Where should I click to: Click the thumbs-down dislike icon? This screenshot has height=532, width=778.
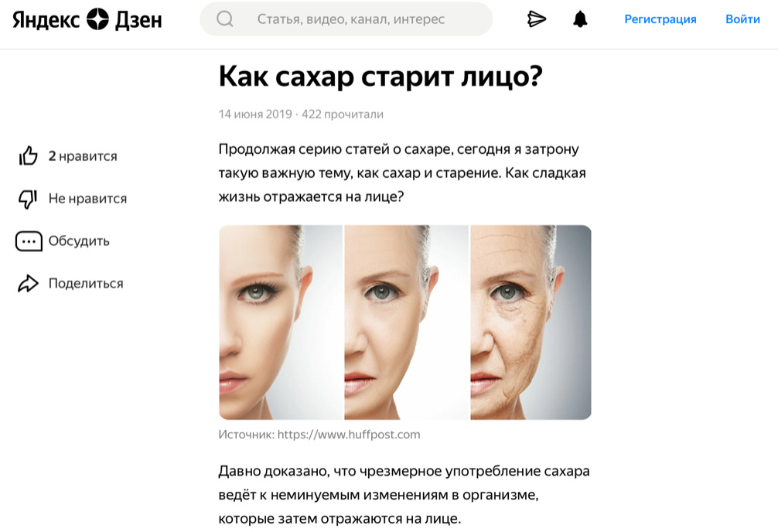point(28,199)
